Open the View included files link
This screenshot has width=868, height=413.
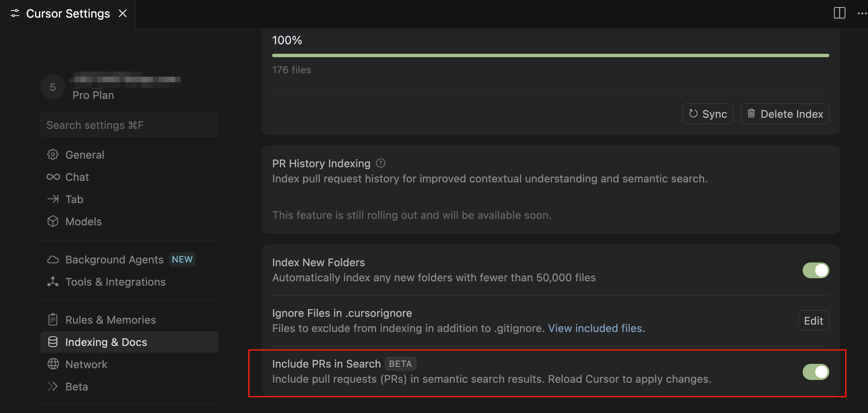coord(596,328)
